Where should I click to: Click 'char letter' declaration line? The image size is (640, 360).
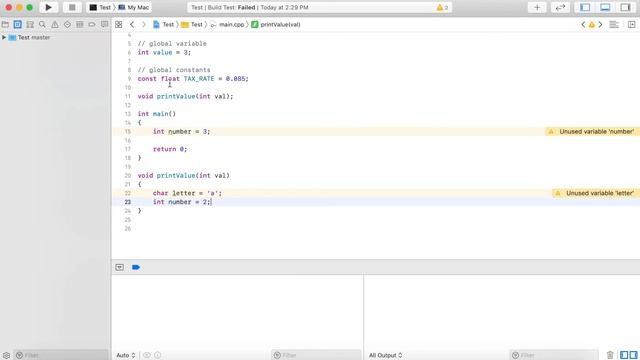click(187, 193)
